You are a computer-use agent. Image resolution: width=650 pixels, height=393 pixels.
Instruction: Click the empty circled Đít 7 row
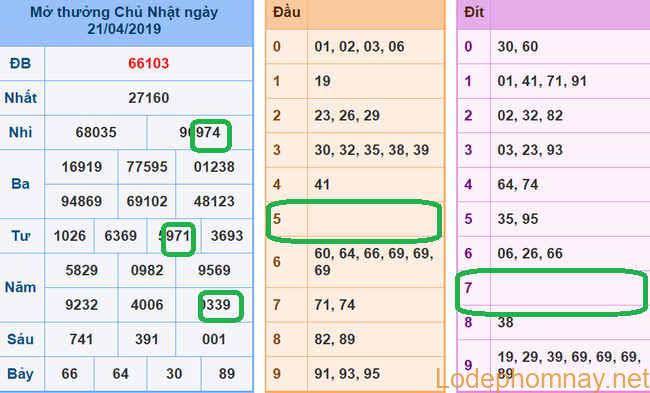coord(551,291)
